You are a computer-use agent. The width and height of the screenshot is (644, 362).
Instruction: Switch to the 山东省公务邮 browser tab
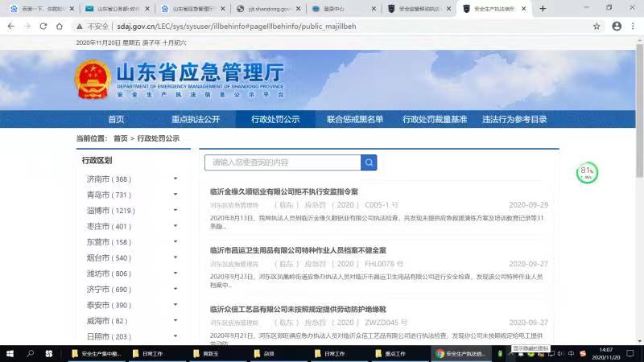point(117,9)
